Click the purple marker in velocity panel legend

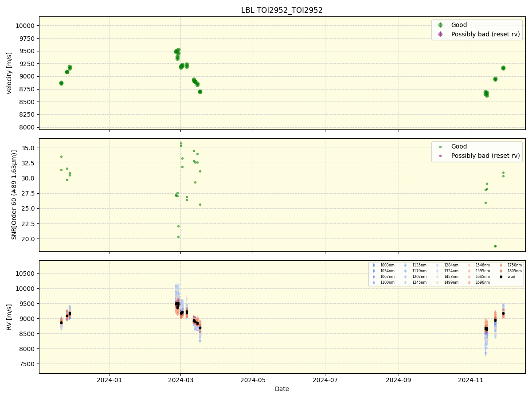coord(440,34)
